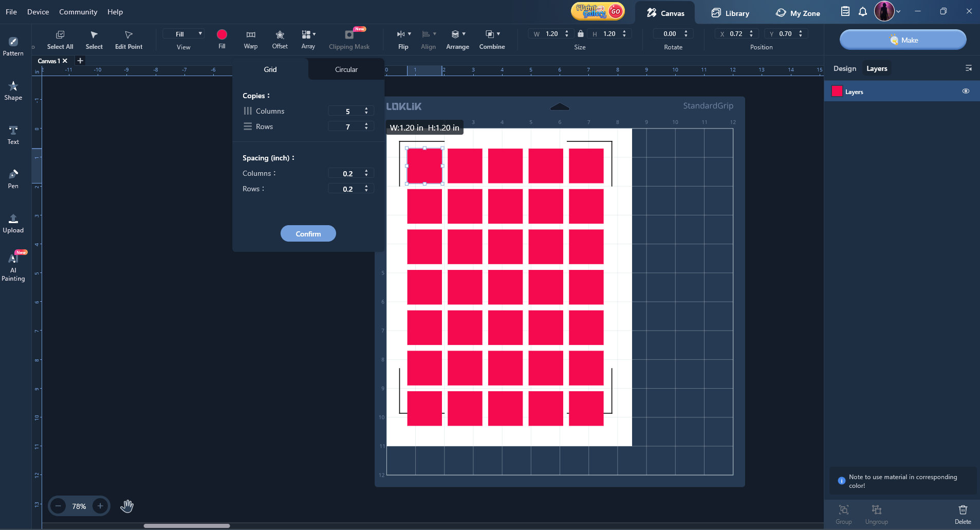Open the Shape tool
This screenshot has height=530, width=980.
pyautogui.click(x=13, y=90)
